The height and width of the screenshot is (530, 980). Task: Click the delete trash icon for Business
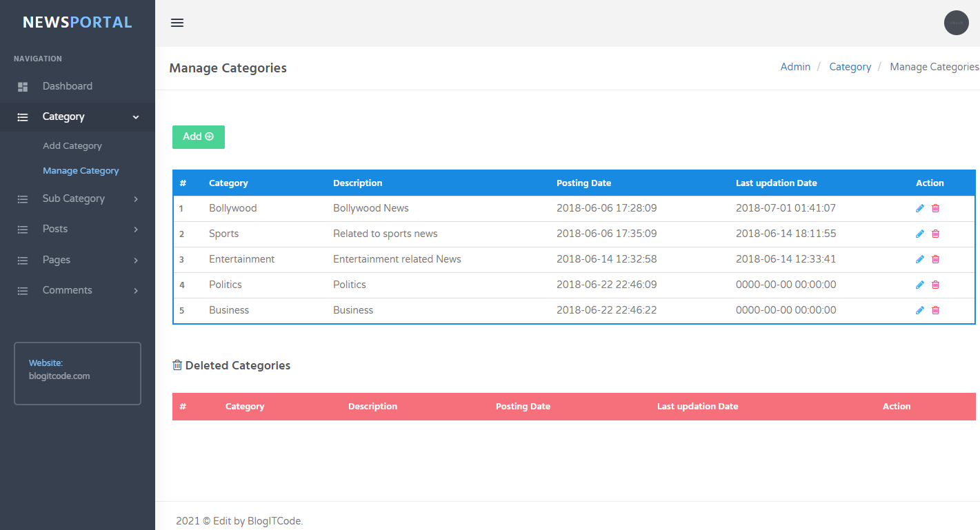[x=935, y=309]
